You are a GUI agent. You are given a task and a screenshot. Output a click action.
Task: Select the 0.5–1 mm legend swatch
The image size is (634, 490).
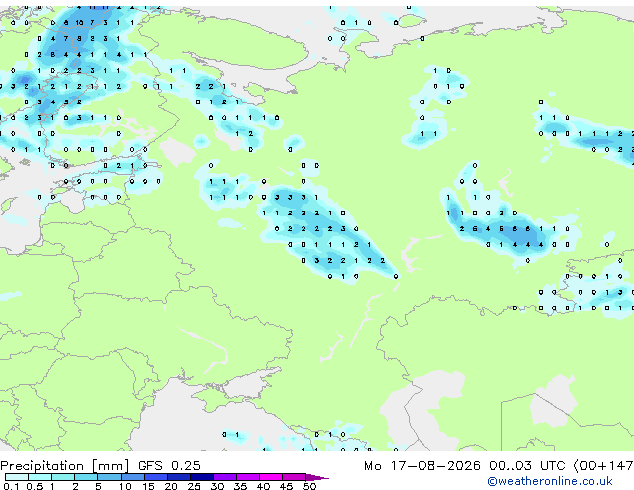[x=40, y=477]
